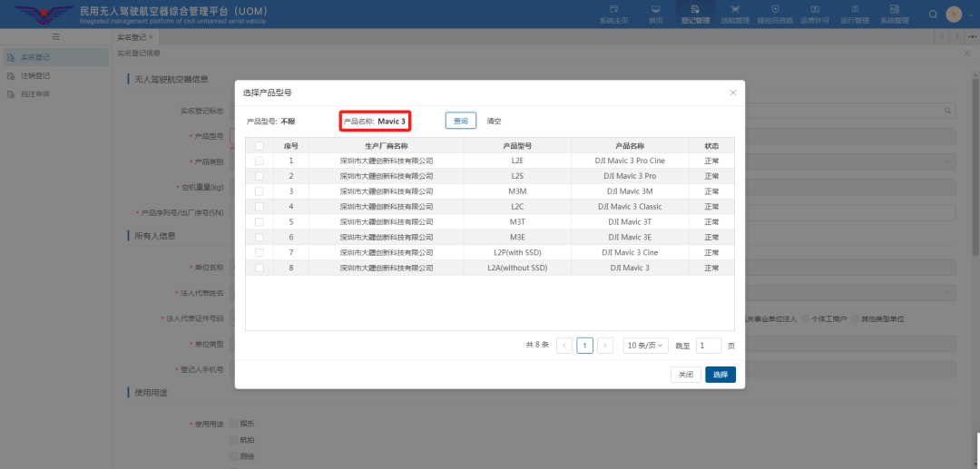Click the DJI Mavic 3 Pro Cine cell
The image size is (980, 469).
pos(630,161)
